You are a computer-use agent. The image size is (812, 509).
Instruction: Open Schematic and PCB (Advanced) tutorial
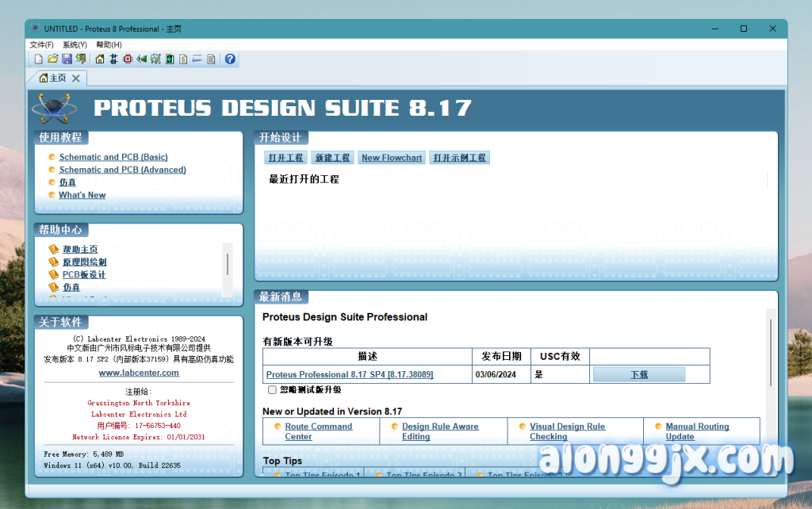coord(122,170)
